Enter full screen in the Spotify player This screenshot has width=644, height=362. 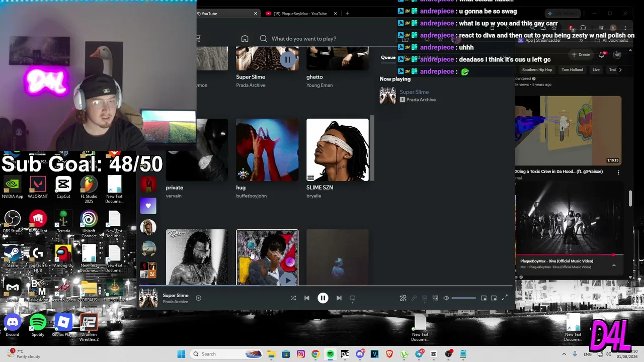505,298
